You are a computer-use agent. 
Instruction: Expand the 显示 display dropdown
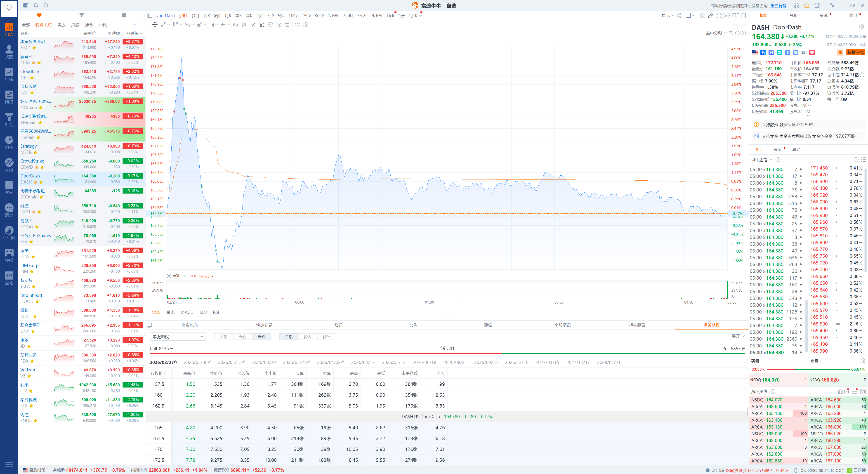pos(667,16)
